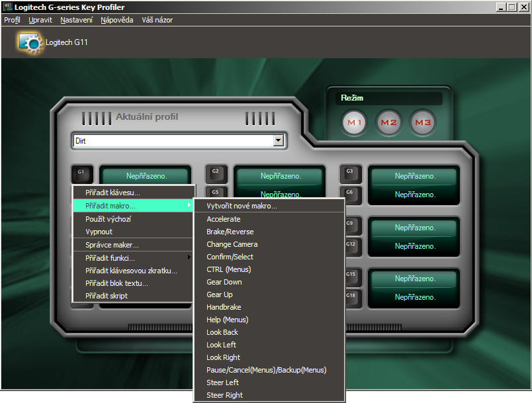The image size is (532, 403).
Task: Switch to M3 mode
Action: tap(423, 122)
